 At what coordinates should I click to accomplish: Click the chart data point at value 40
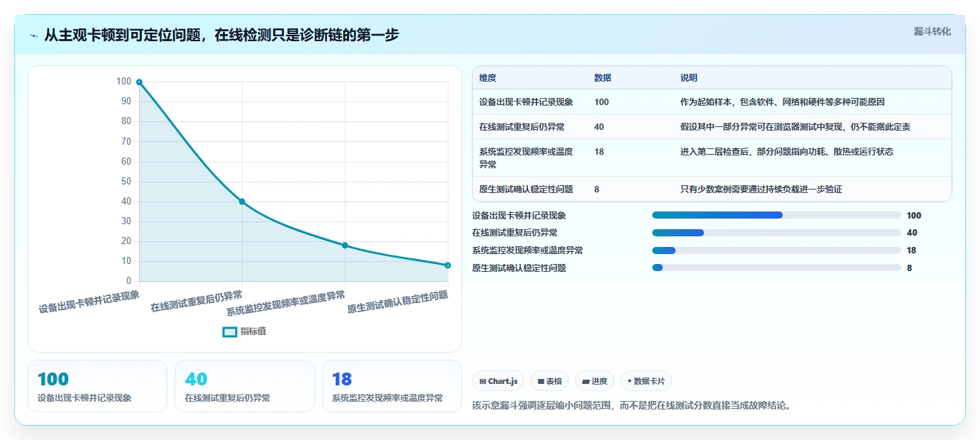tap(242, 202)
